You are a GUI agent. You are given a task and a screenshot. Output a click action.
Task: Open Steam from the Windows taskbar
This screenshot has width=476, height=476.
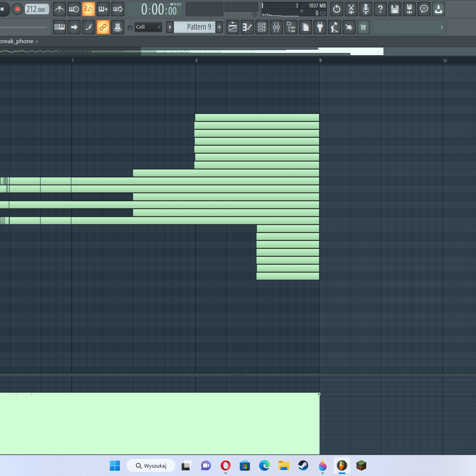(x=303, y=465)
